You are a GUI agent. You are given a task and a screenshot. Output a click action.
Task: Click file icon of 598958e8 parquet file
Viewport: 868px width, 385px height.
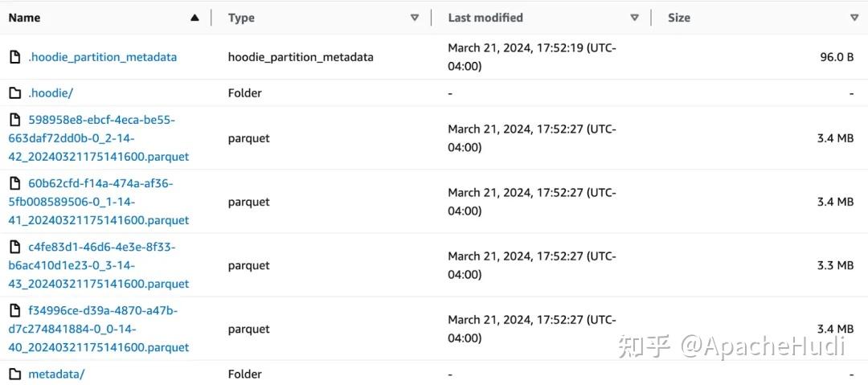point(14,120)
